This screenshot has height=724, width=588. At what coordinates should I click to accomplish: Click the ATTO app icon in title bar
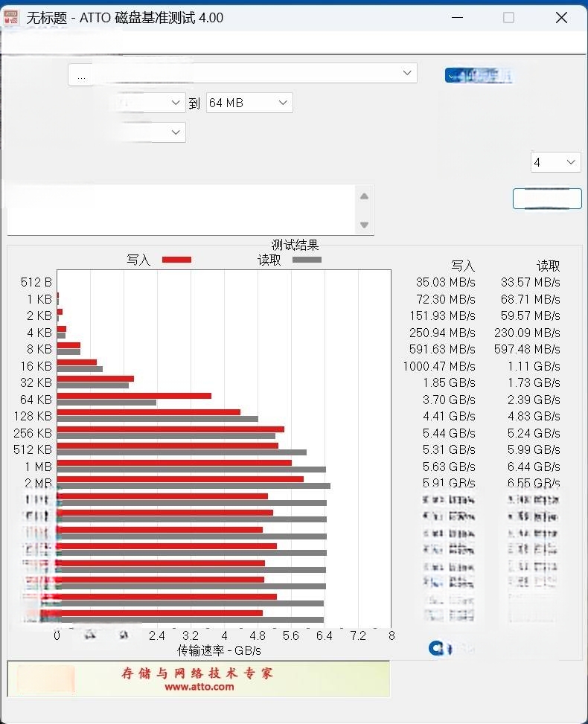[11, 18]
